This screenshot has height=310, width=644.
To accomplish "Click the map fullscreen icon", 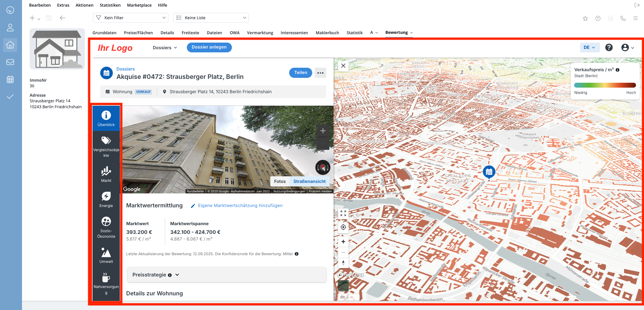I will 343,213.
